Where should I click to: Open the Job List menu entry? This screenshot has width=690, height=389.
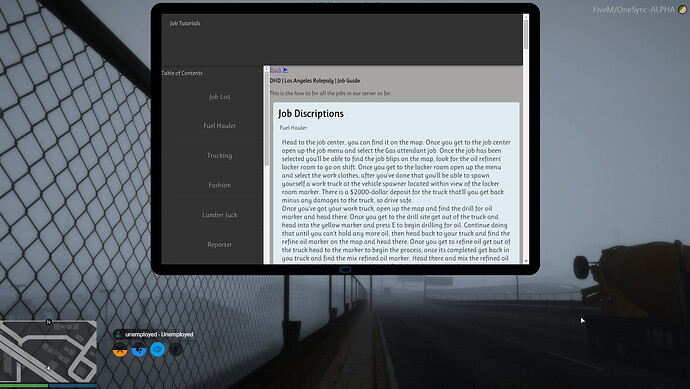(219, 96)
